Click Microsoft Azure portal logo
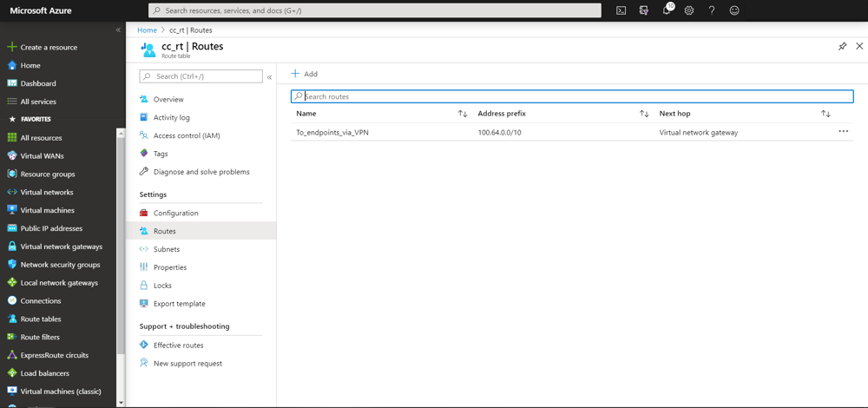 [x=41, y=10]
